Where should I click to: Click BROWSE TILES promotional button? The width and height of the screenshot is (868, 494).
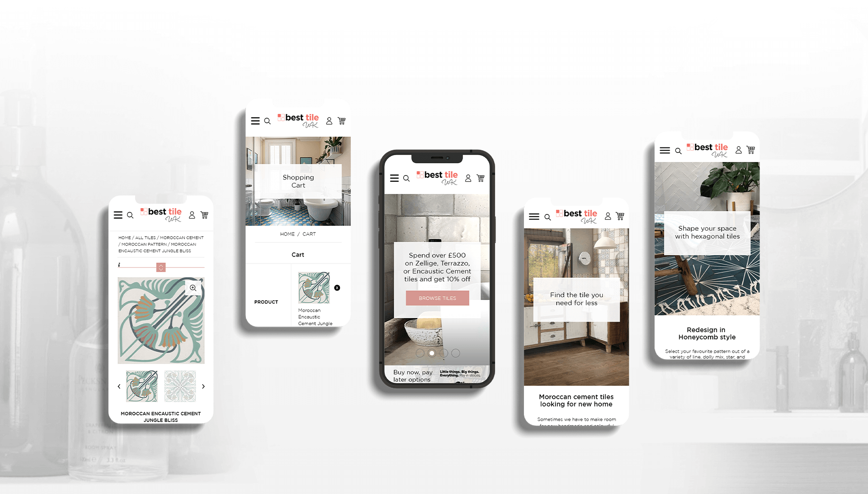tap(437, 298)
